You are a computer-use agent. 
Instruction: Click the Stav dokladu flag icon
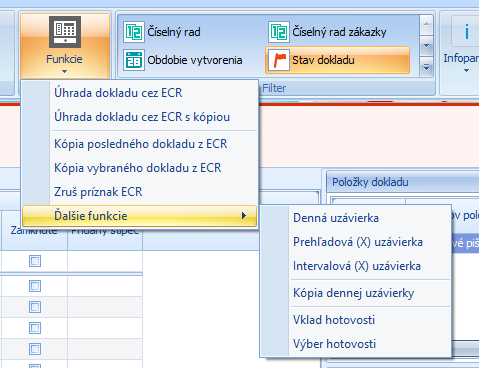pos(279,60)
